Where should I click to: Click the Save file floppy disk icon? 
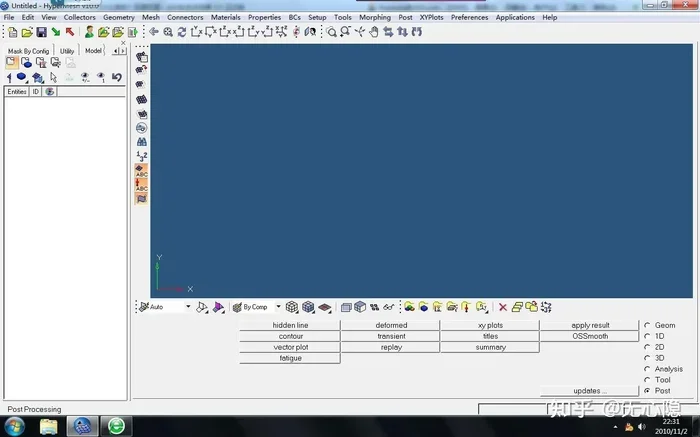(42, 32)
